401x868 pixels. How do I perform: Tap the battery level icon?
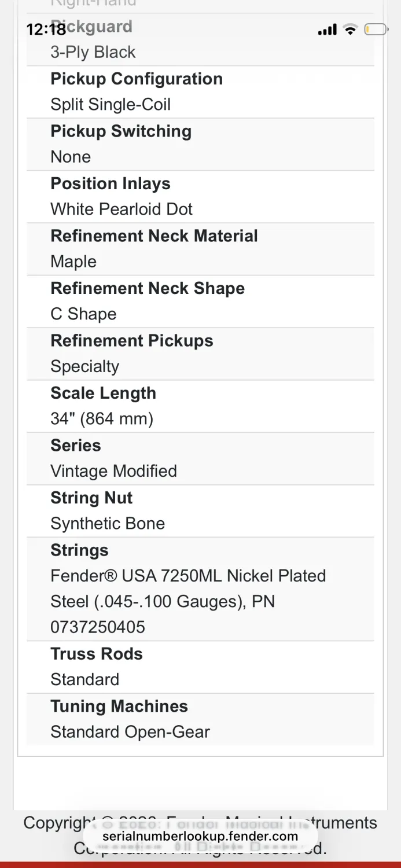pos(375,30)
